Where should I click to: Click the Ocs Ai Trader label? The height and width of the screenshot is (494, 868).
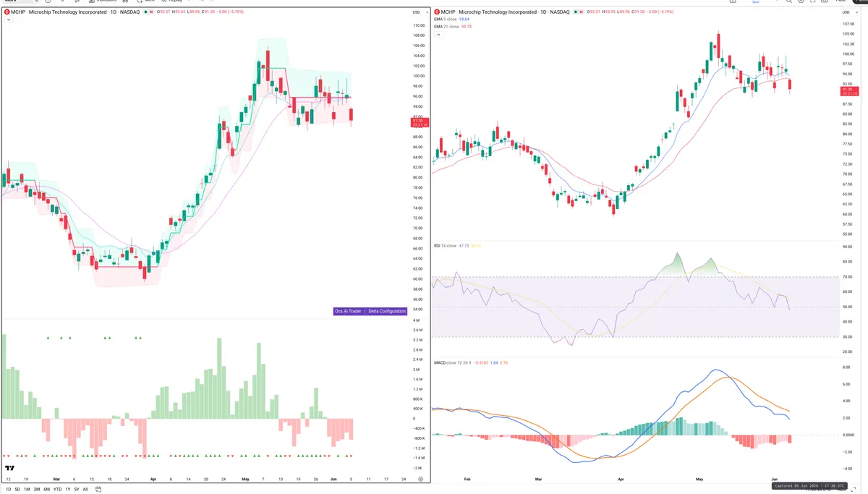348,311
